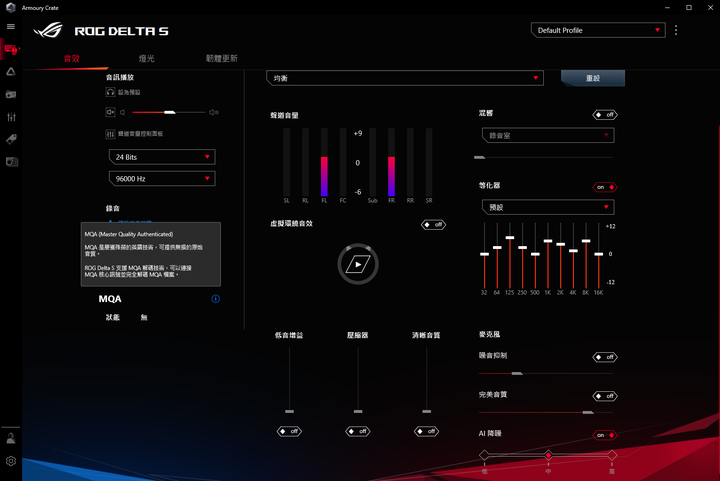Click the 聲道音量控制面板 link
The width and height of the screenshot is (720, 481).
tap(141, 134)
